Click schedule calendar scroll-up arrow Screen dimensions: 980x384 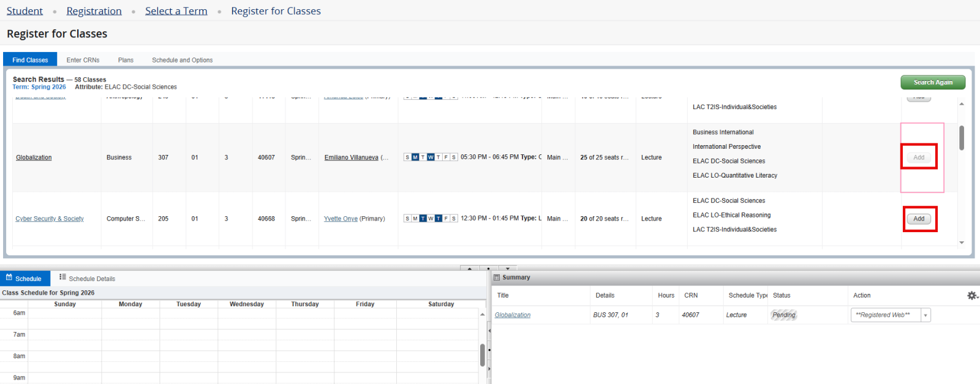483,314
